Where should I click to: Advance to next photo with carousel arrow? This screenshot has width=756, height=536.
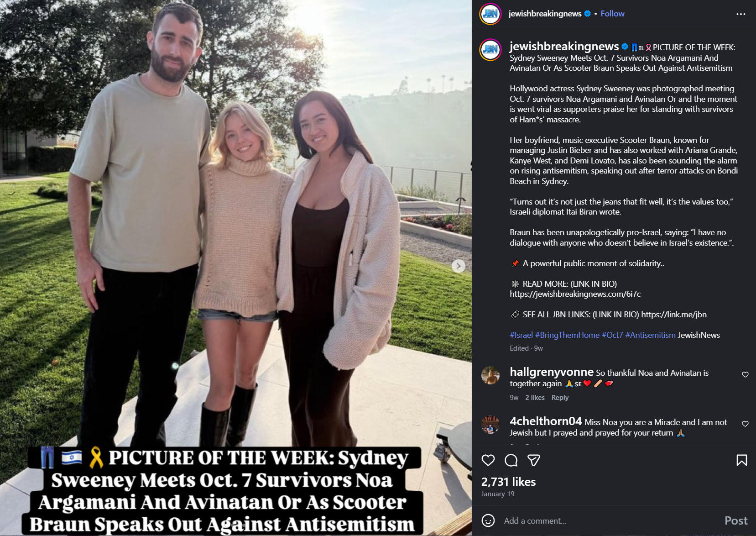[459, 266]
